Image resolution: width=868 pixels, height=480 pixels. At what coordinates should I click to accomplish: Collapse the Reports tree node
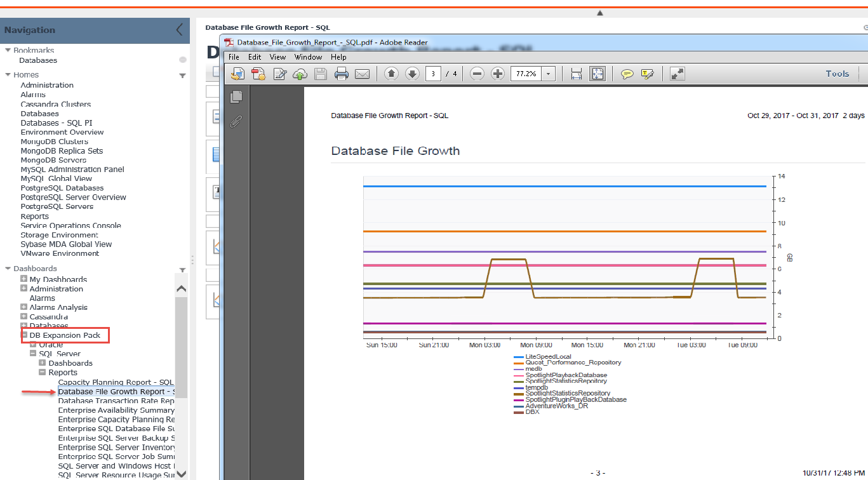coord(43,373)
